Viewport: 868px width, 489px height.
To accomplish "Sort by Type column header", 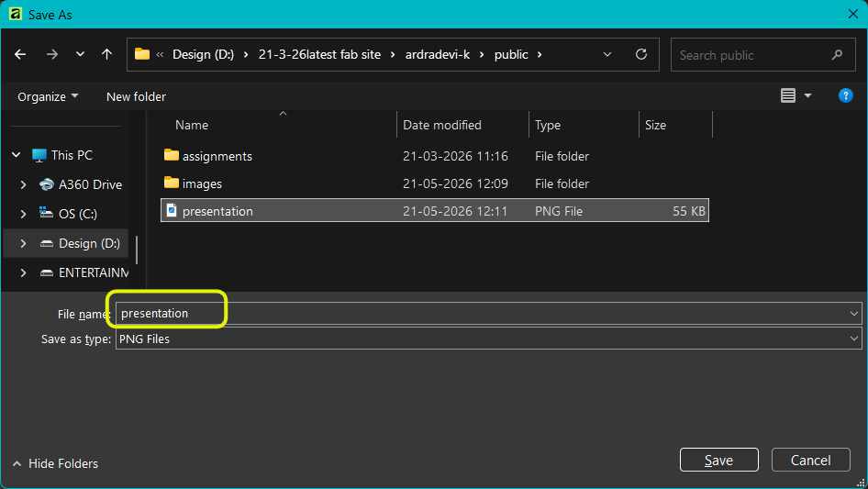I will [x=548, y=125].
